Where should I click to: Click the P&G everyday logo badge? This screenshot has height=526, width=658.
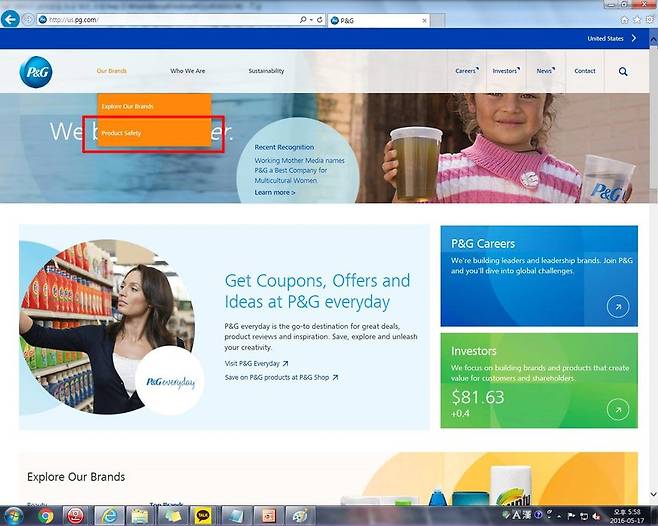[169, 381]
